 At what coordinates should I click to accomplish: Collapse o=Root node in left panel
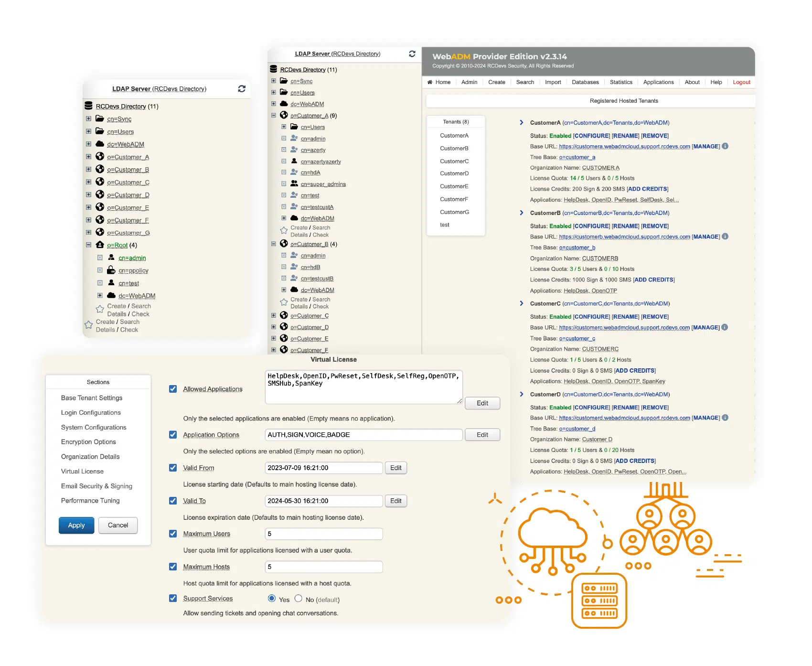88,245
